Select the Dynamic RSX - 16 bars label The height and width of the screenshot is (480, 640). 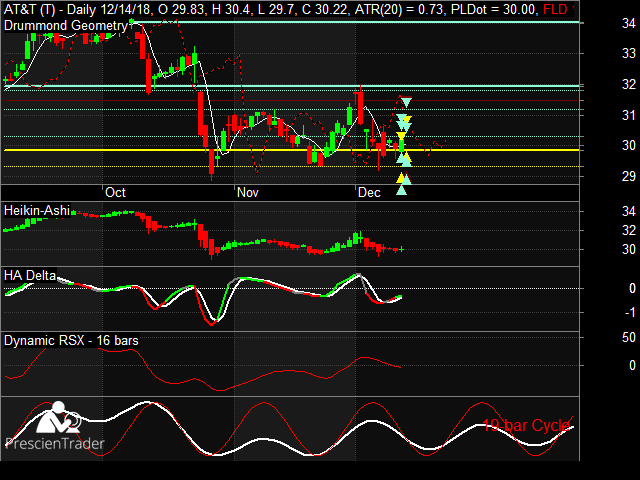coord(71,340)
